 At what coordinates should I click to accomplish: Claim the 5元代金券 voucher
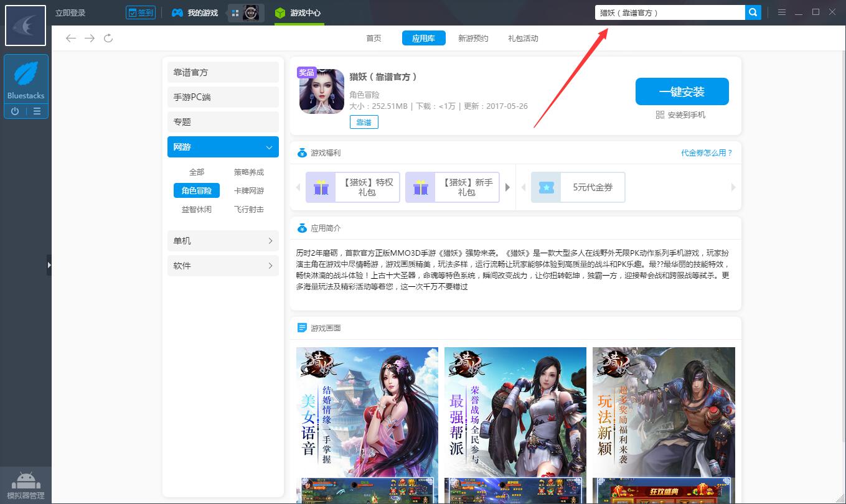click(x=578, y=187)
